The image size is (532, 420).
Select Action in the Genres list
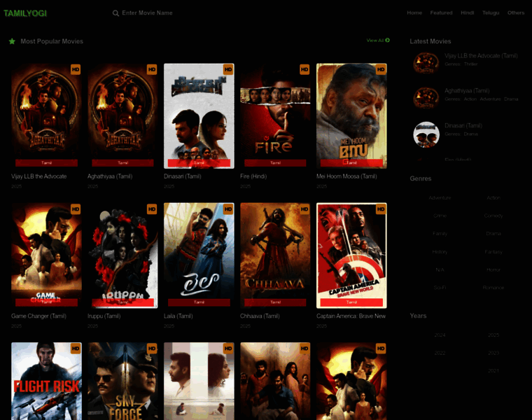coord(493,198)
